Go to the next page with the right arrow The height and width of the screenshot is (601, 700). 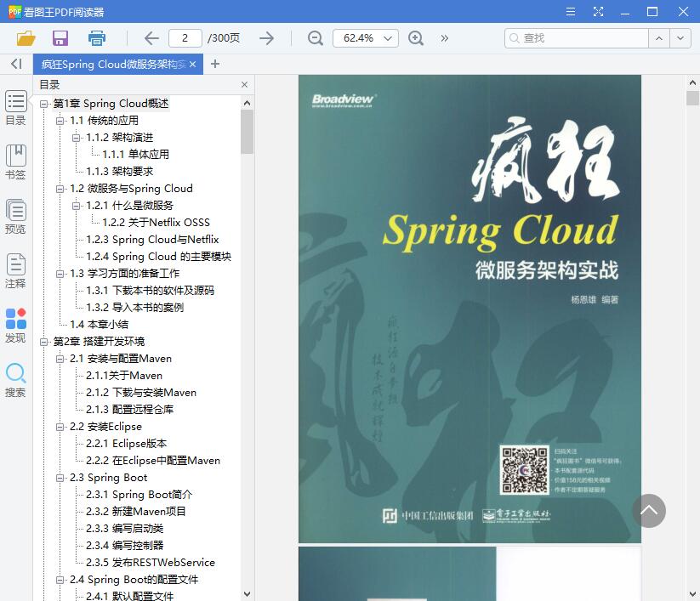point(266,38)
